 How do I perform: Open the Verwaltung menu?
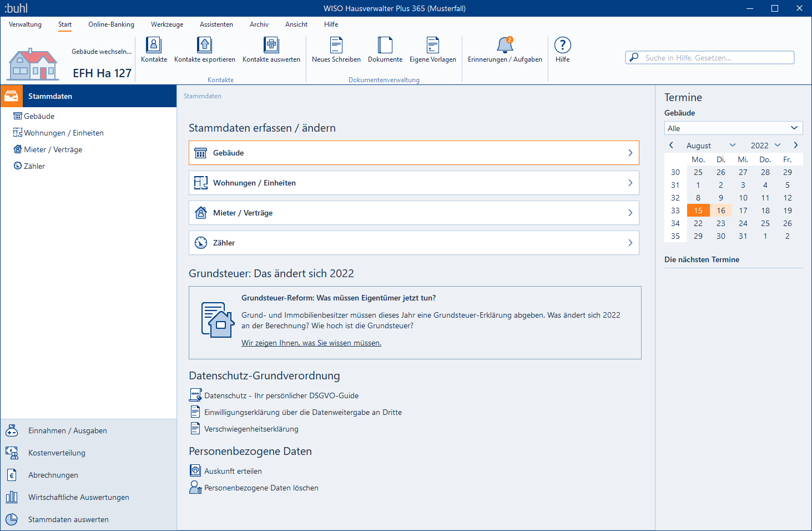pos(25,24)
